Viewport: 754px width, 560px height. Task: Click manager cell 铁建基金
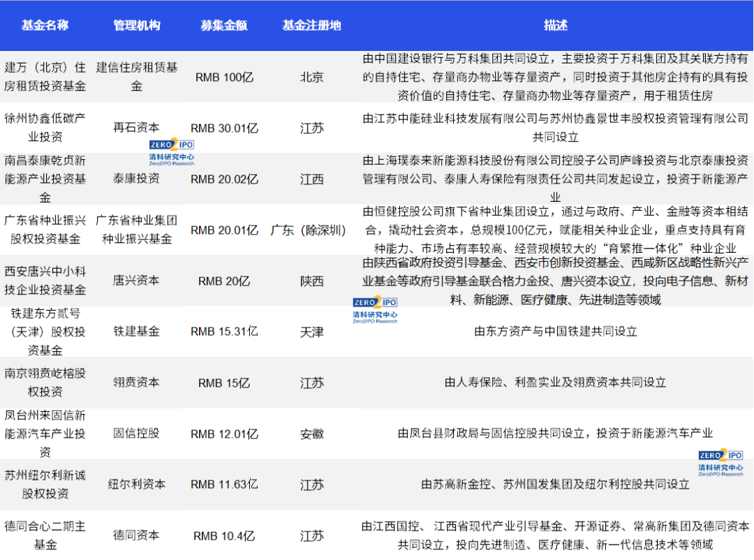[137, 331]
